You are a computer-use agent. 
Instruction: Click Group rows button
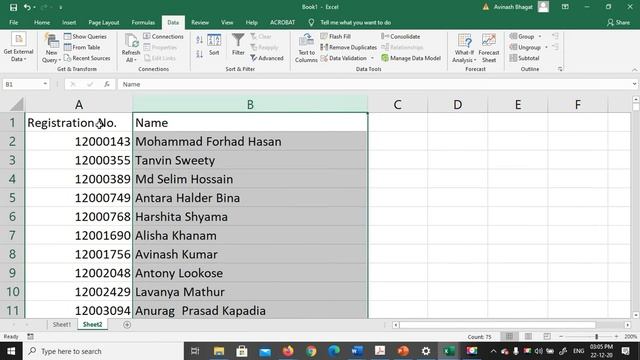522,36
